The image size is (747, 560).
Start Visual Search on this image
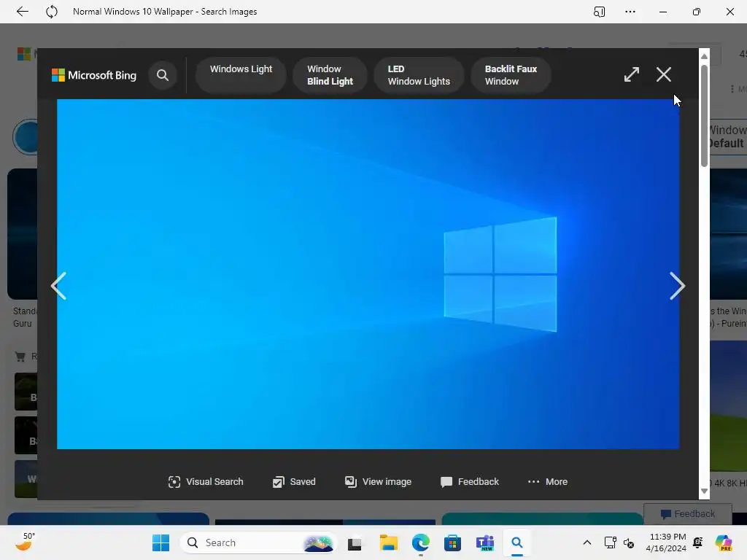point(206,481)
